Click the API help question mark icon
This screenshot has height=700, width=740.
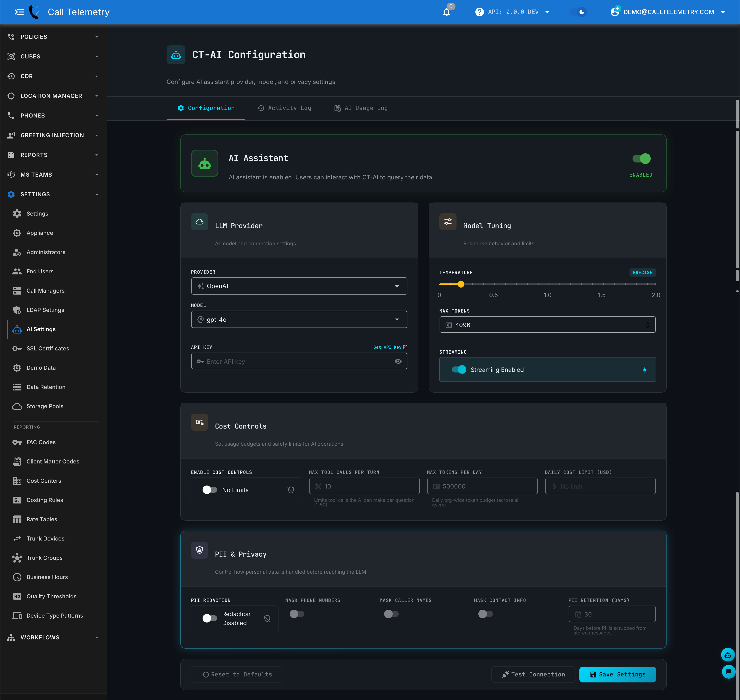tap(479, 12)
